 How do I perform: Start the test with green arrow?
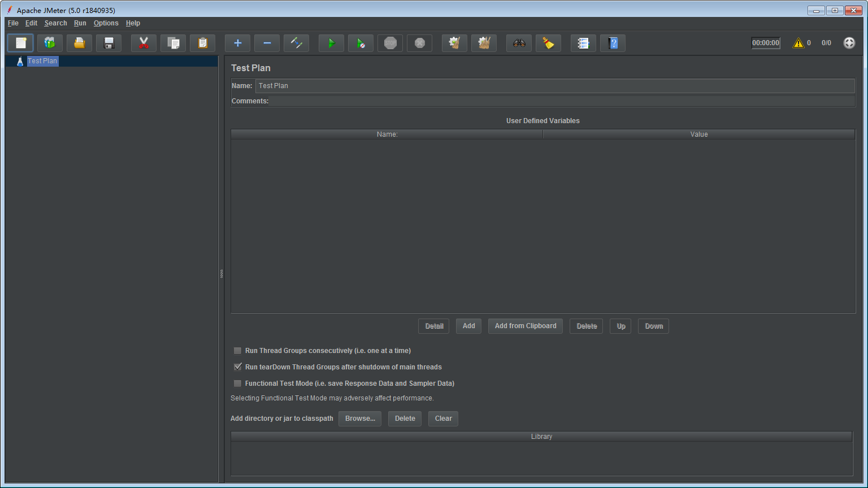331,43
